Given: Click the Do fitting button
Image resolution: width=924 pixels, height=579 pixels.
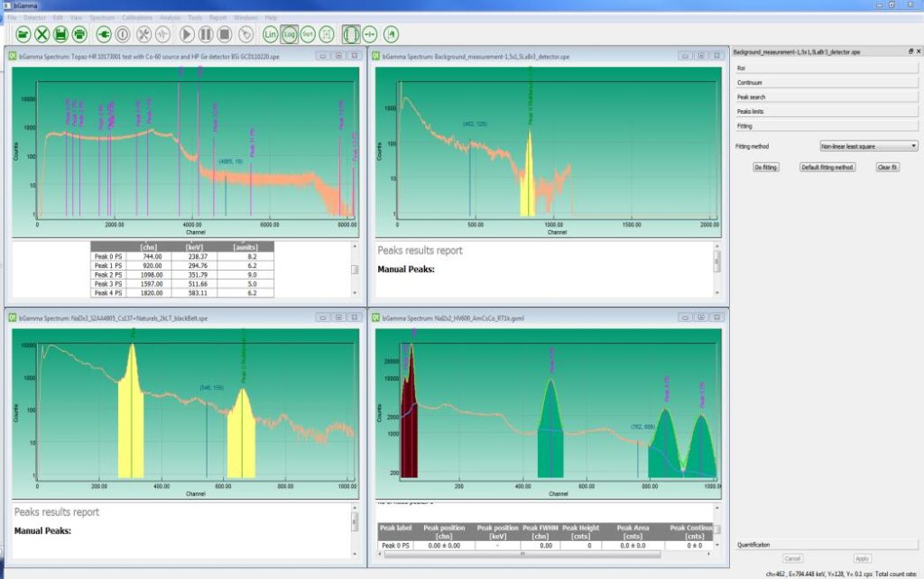Looking at the screenshot, I should click(x=765, y=167).
